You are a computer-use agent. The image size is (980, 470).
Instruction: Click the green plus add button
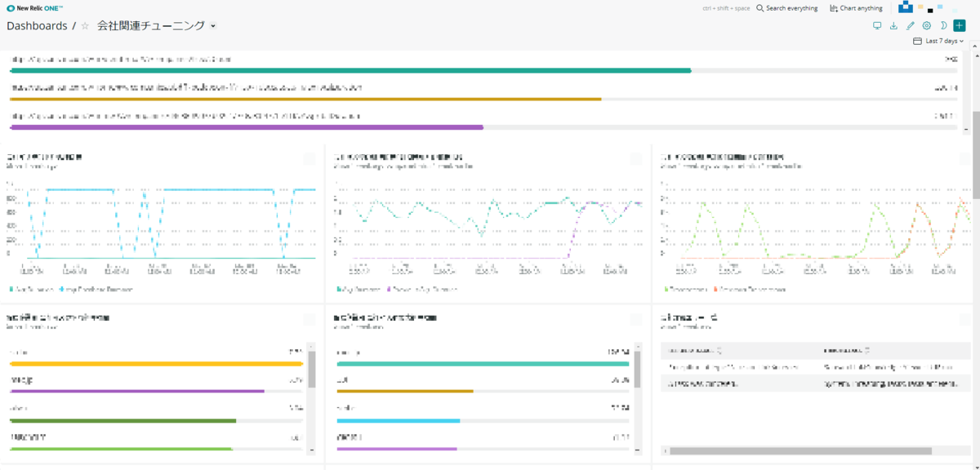[960, 26]
